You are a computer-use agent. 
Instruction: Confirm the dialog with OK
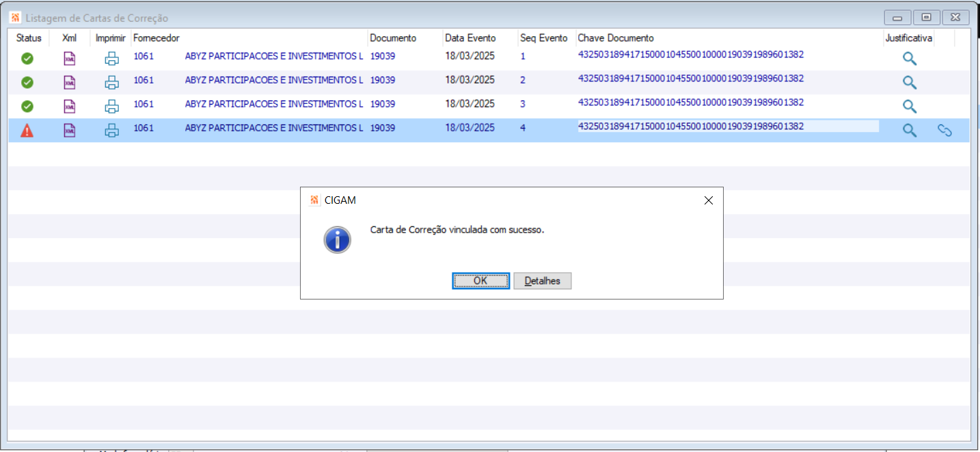pyautogui.click(x=480, y=281)
